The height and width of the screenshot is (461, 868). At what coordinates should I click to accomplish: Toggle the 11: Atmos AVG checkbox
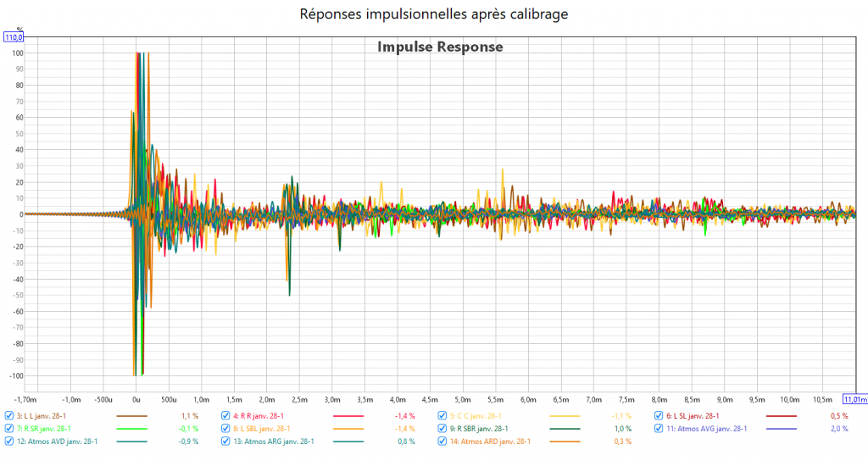click(x=659, y=429)
